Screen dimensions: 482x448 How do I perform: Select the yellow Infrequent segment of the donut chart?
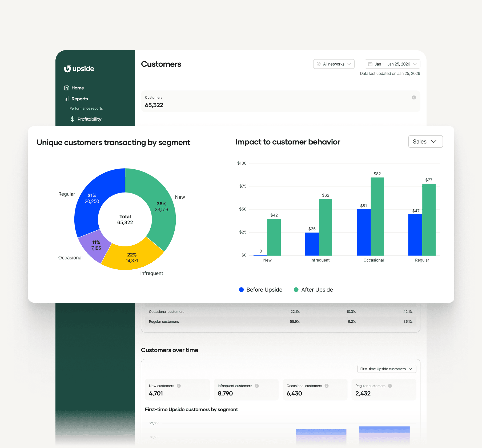coord(132,257)
